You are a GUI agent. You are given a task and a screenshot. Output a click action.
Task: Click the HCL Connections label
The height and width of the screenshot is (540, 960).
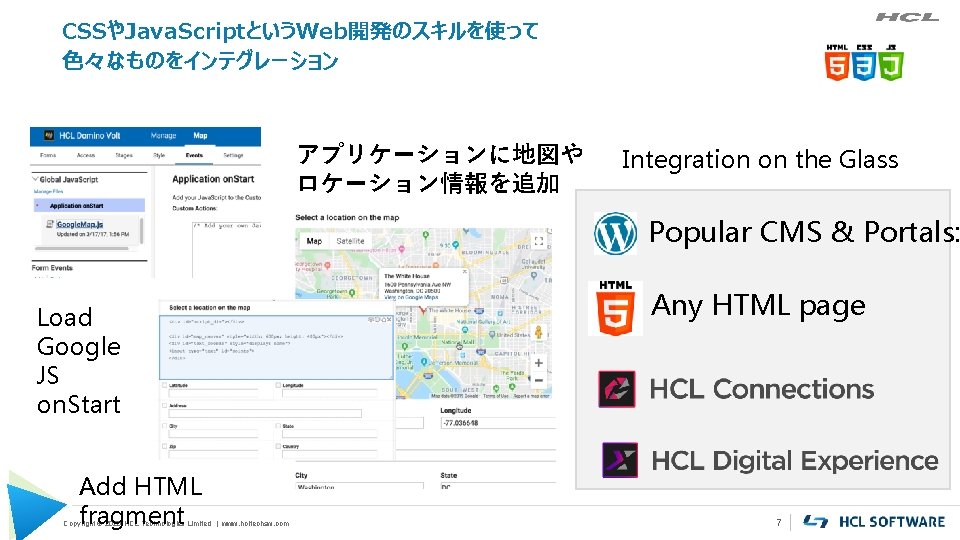pyautogui.click(x=762, y=389)
